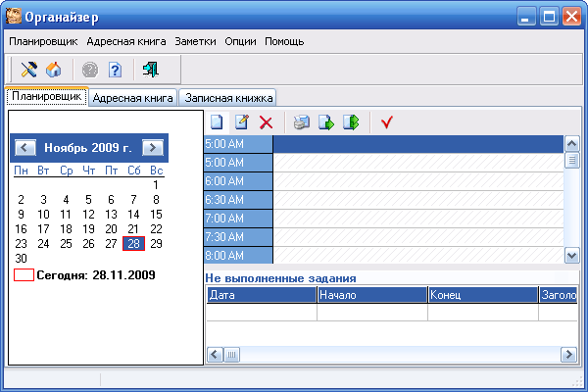Open the Планировщик menu
The width and height of the screenshot is (588, 392).
[43, 41]
